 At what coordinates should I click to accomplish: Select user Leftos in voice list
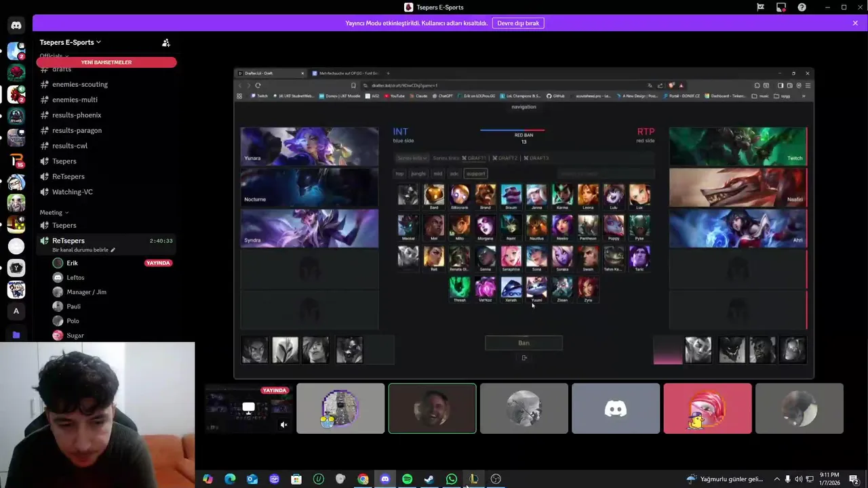coord(75,277)
